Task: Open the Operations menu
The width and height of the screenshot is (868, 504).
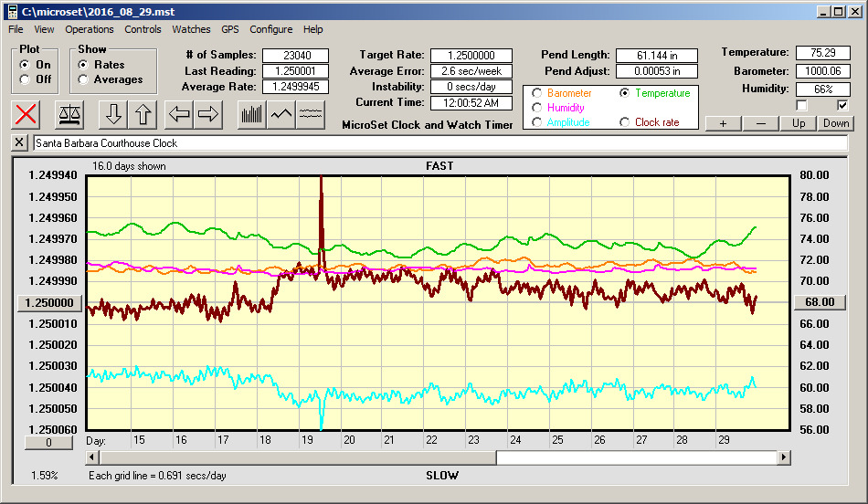Action: click(x=90, y=29)
